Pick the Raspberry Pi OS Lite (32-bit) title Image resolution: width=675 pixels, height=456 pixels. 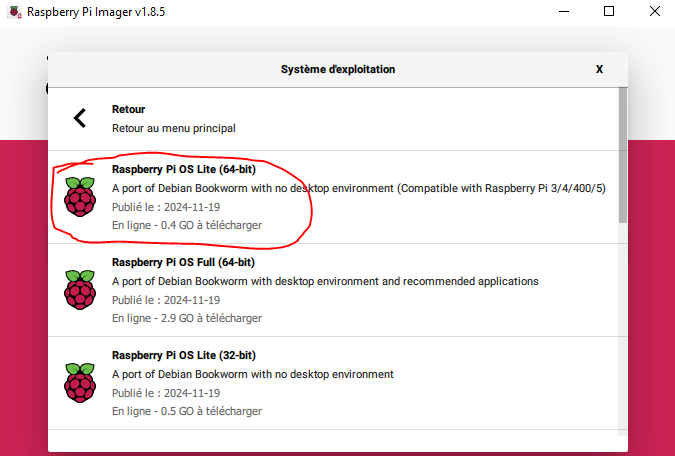click(184, 355)
